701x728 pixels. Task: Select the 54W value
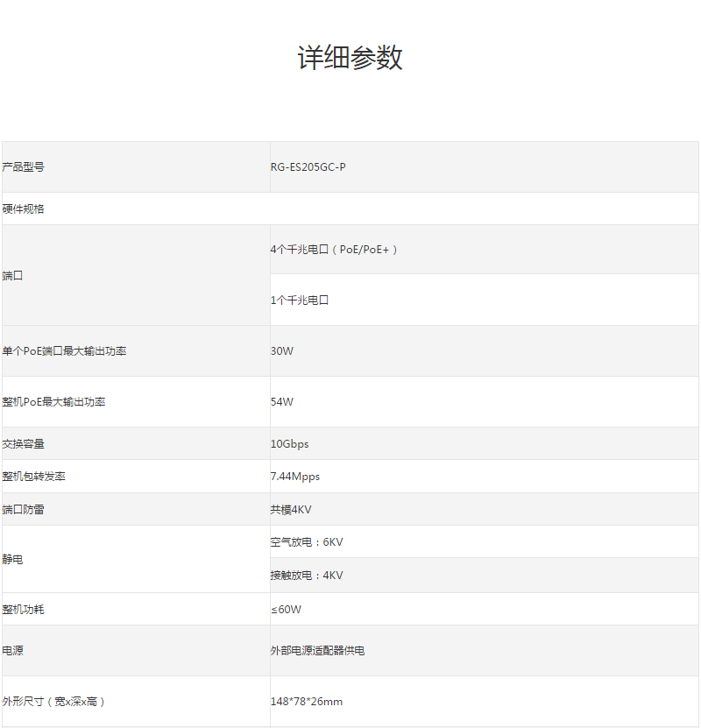pyautogui.click(x=282, y=402)
